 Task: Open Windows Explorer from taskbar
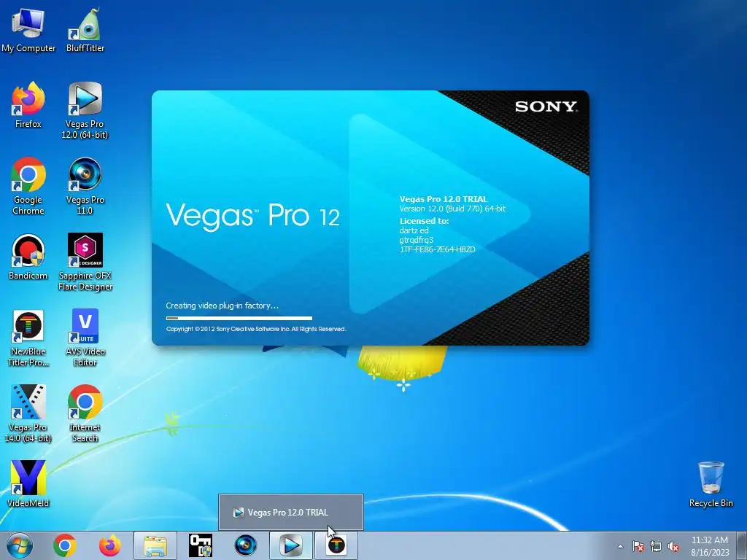click(x=155, y=545)
